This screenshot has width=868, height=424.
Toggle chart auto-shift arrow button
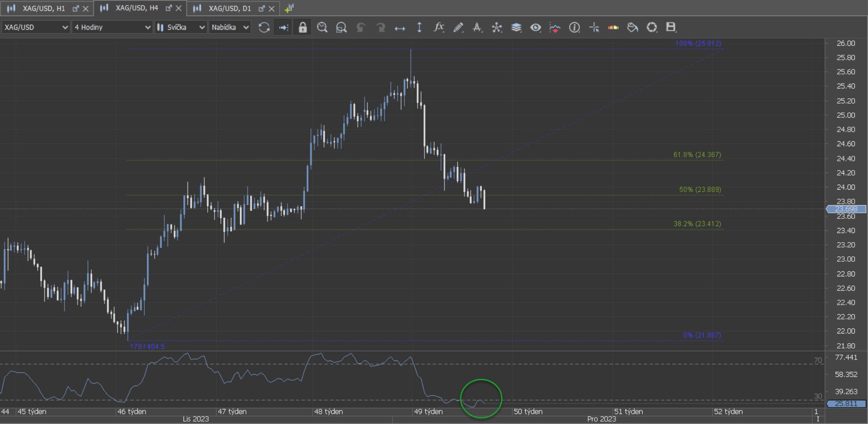(283, 27)
